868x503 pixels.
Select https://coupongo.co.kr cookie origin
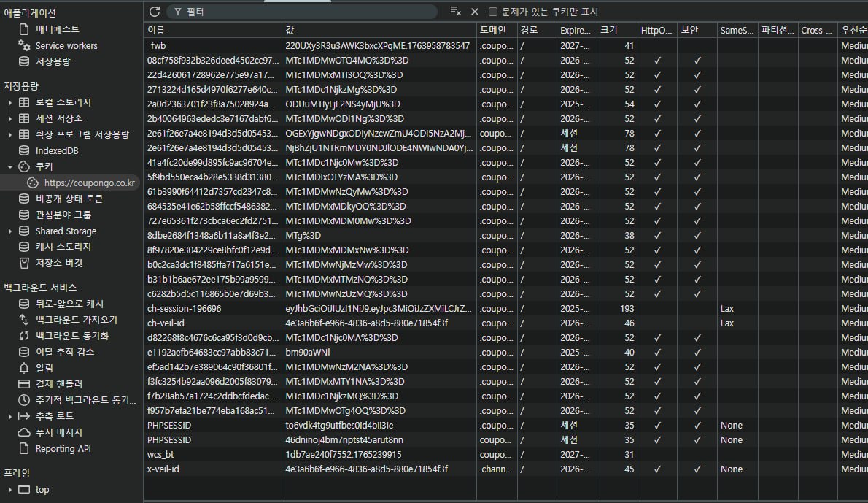coord(89,183)
